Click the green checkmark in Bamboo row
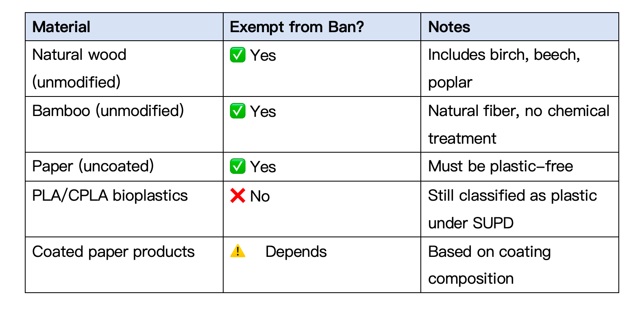This screenshot has height=311, width=644. click(x=237, y=111)
